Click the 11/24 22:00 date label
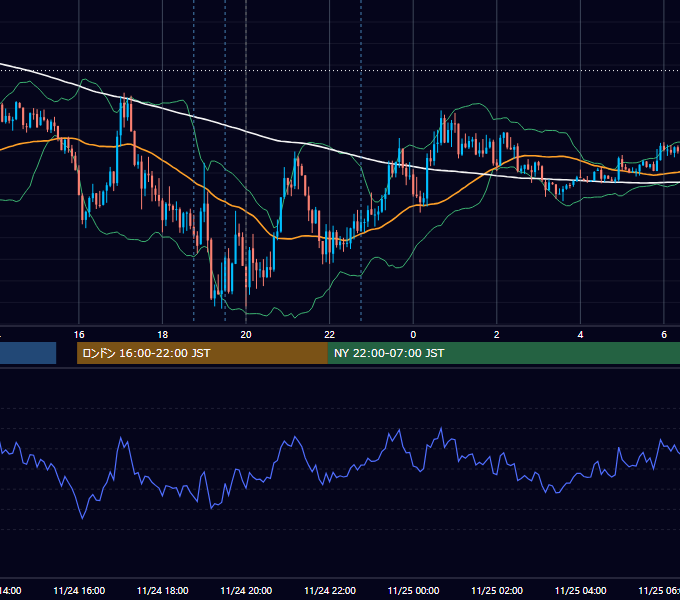Image resolution: width=680 pixels, height=600 pixels. (x=330, y=591)
